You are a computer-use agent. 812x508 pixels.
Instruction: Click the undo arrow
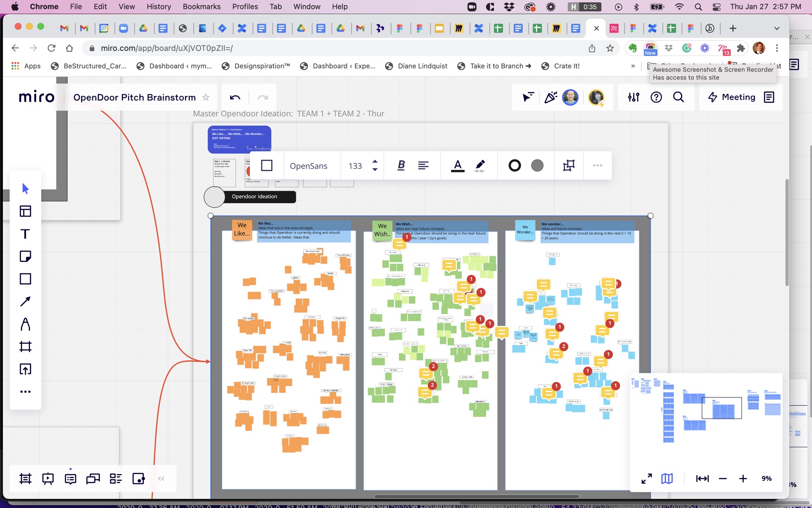click(235, 98)
